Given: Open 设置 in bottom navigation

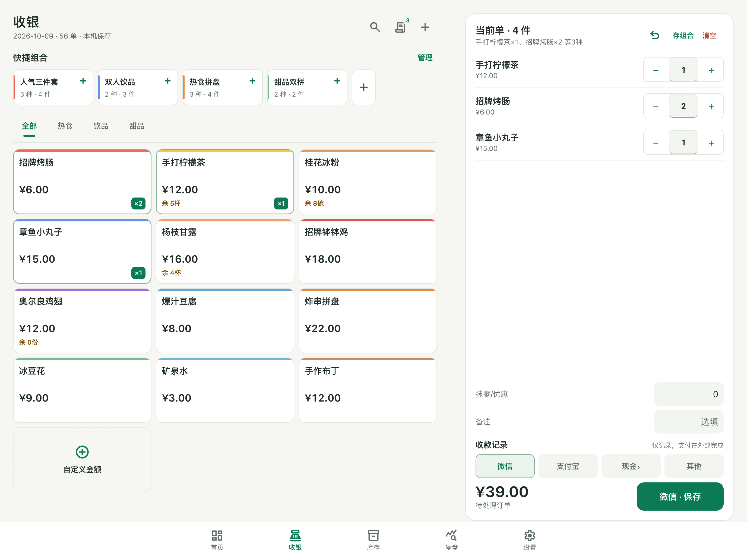Looking at the screenshot, I should [530, 540].
